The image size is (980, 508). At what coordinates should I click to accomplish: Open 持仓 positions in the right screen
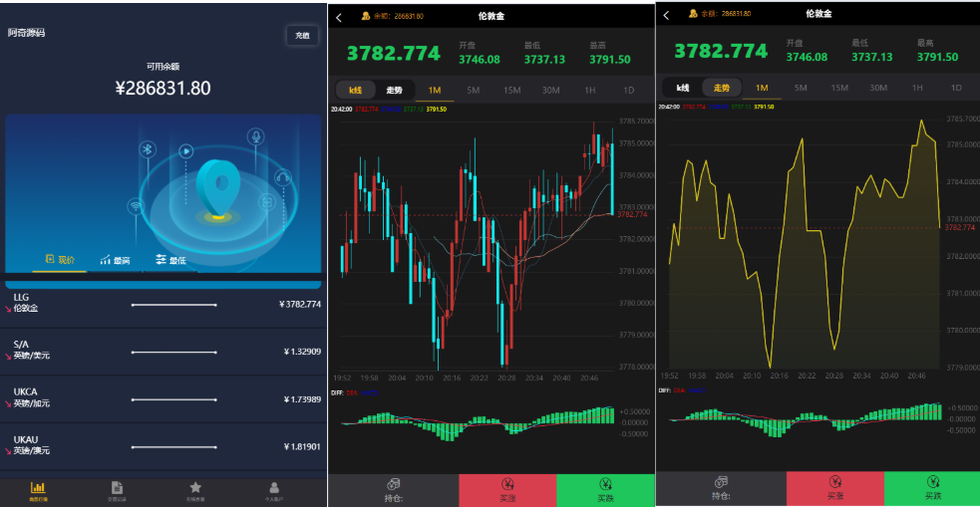721,487
